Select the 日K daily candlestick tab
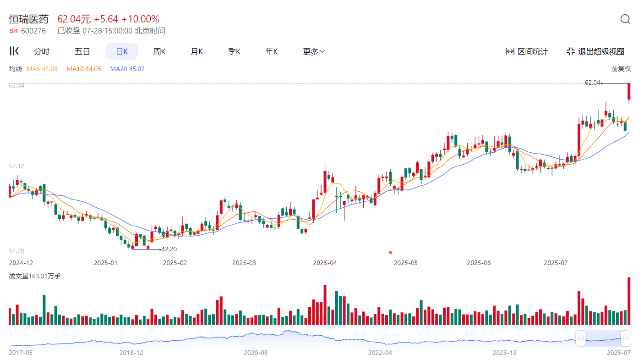 pyautogui.click(x=122, y=51)
